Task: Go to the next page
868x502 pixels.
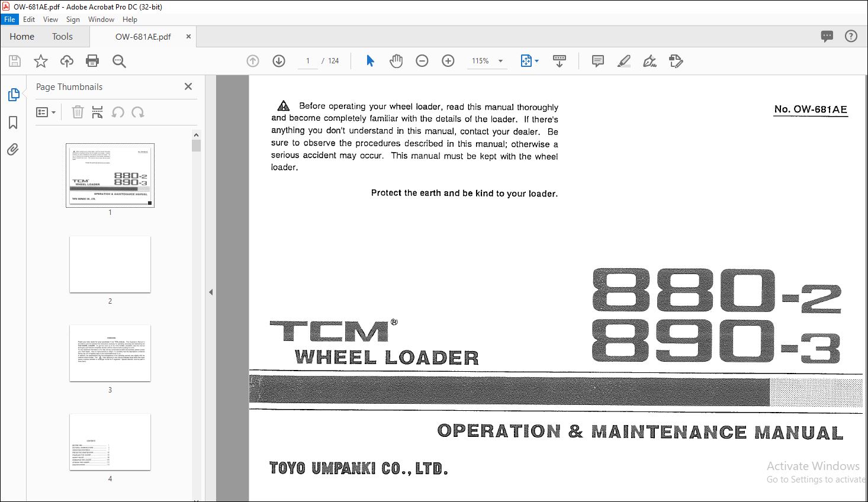Action: click(279, 61)
